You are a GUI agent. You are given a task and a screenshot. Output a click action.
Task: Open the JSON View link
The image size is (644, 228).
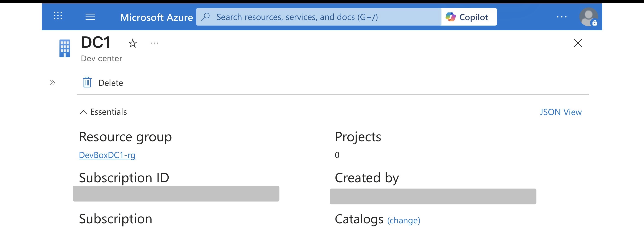[560, 112]
